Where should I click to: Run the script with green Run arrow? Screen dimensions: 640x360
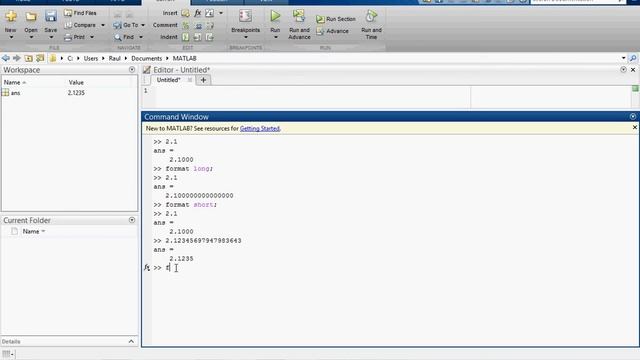pyautogui.click(x=276, y=16)
